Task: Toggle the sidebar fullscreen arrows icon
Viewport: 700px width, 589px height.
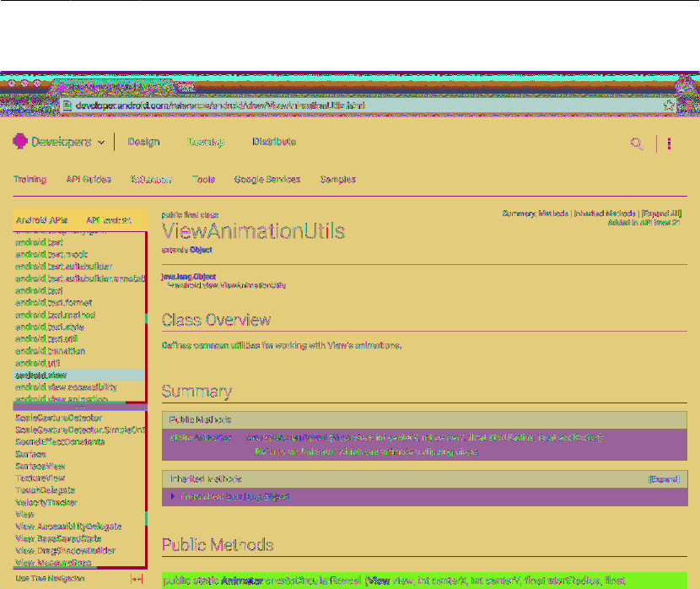Action: coord(137,579)
